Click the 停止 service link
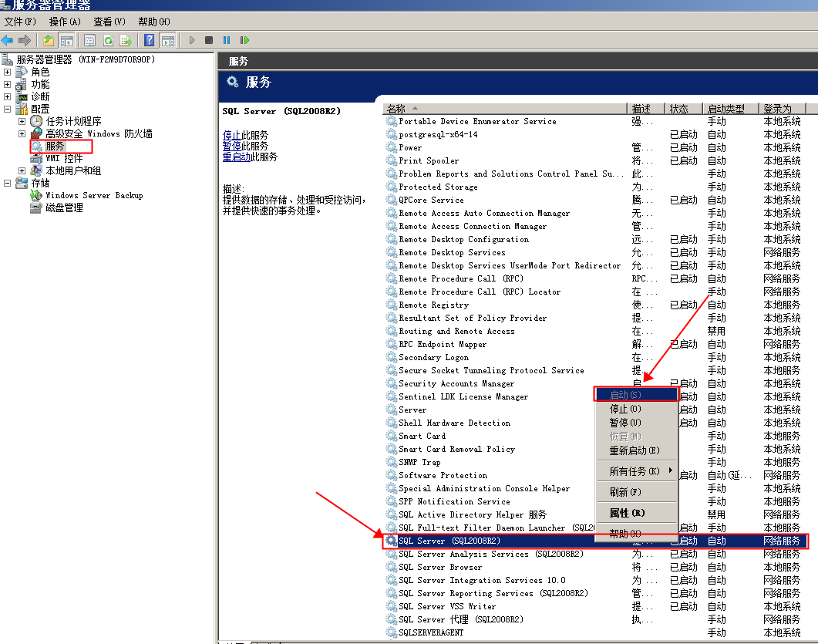 (231, 135)
